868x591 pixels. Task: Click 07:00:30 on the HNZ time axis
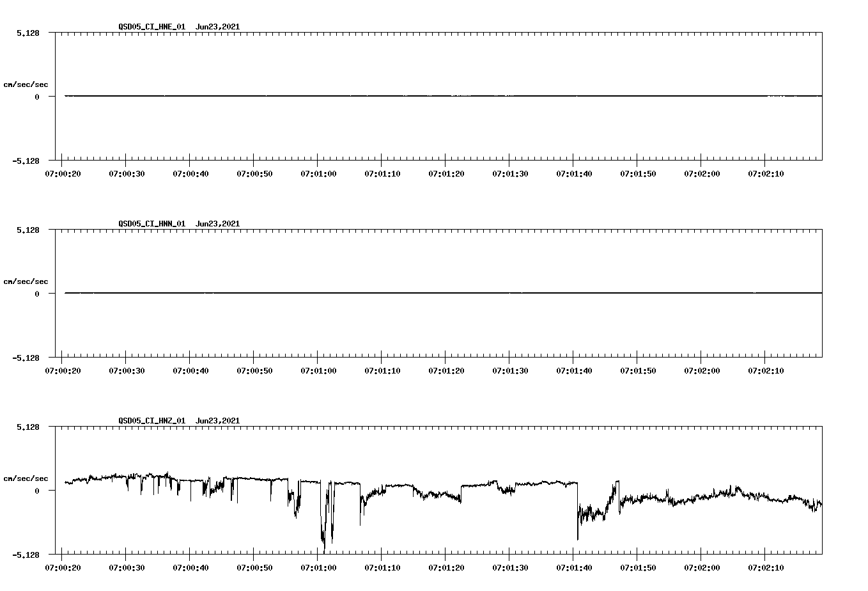(127, 568)
